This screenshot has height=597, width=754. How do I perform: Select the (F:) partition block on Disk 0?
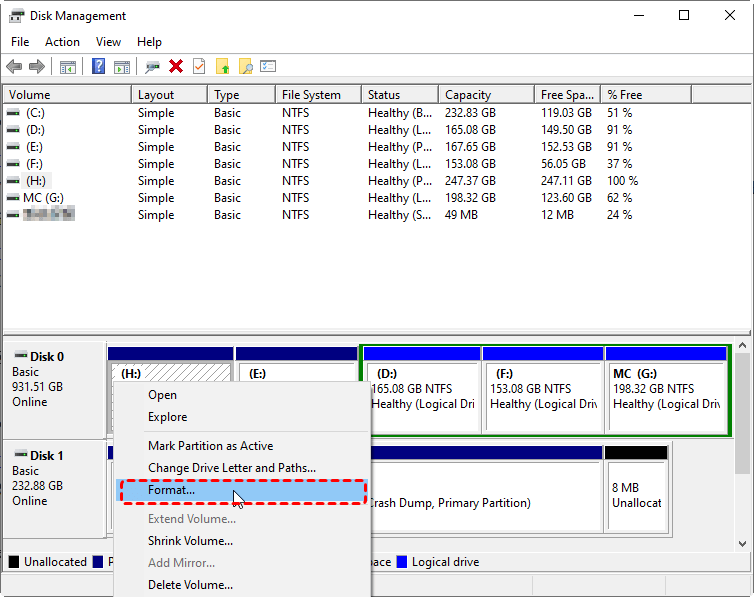click(542, 395)
